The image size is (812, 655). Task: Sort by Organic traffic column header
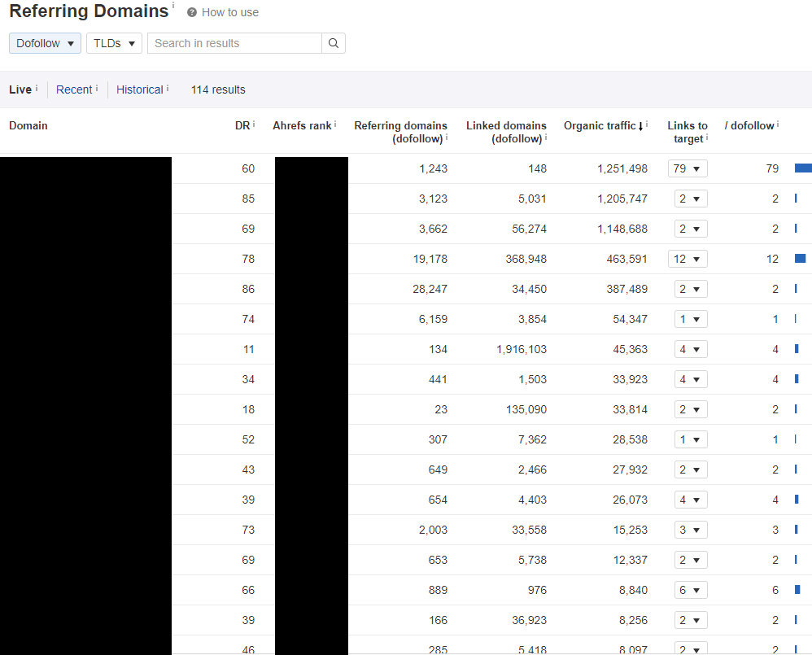click(x=600, y=125)
